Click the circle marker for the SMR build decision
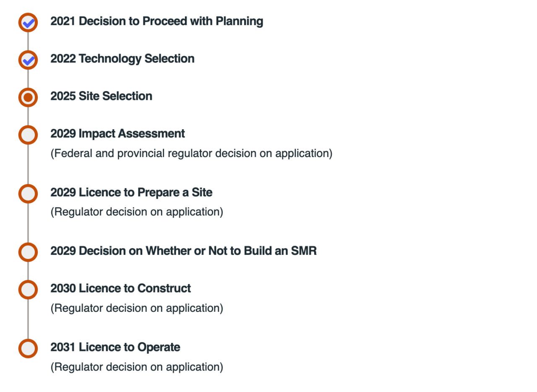537x392 pixels. click(28, 252)
